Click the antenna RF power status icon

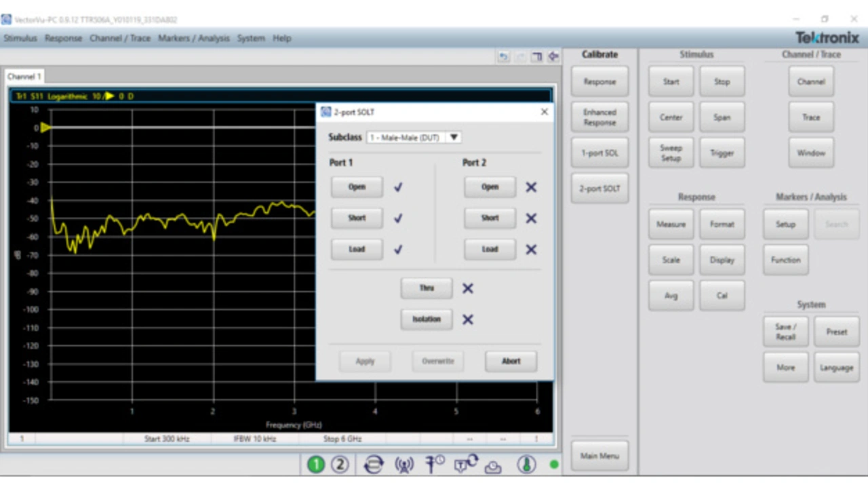[404, 465]
